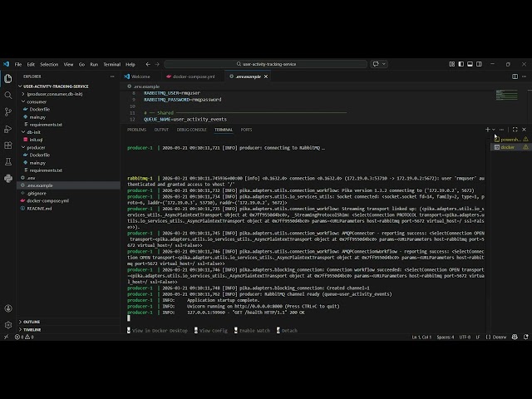Image resolution: width=532 pixels, height=399 pixels.
Task: Click the Enable Watch shortcut
Action: (x=252, y=331)
